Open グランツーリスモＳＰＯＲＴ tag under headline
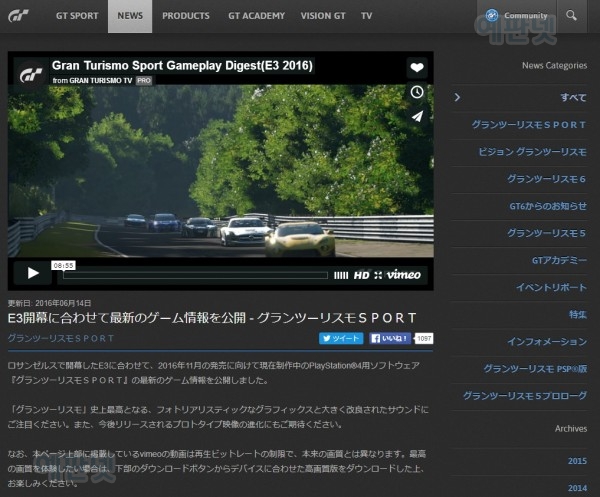600x497 pixels. click(61, 338)
